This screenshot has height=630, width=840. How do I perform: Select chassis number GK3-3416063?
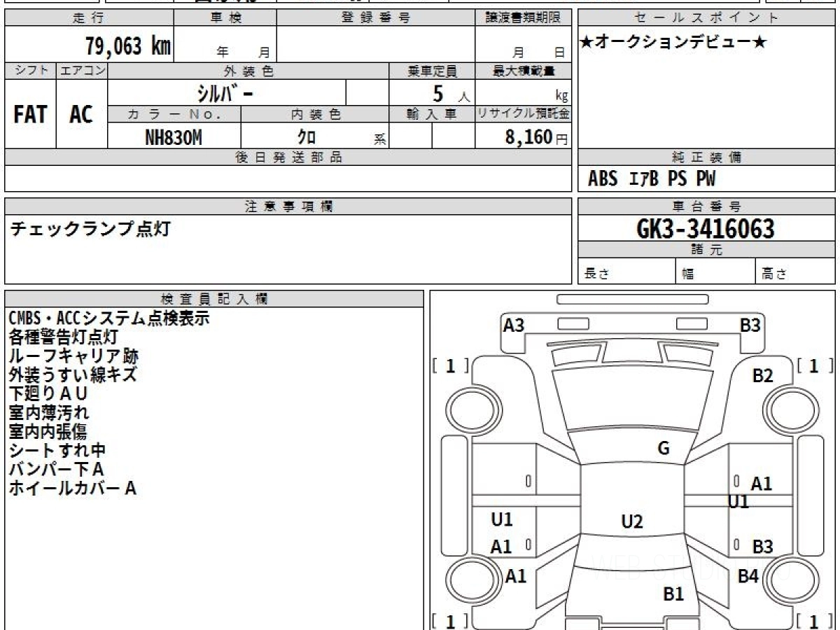pos(706,228)
